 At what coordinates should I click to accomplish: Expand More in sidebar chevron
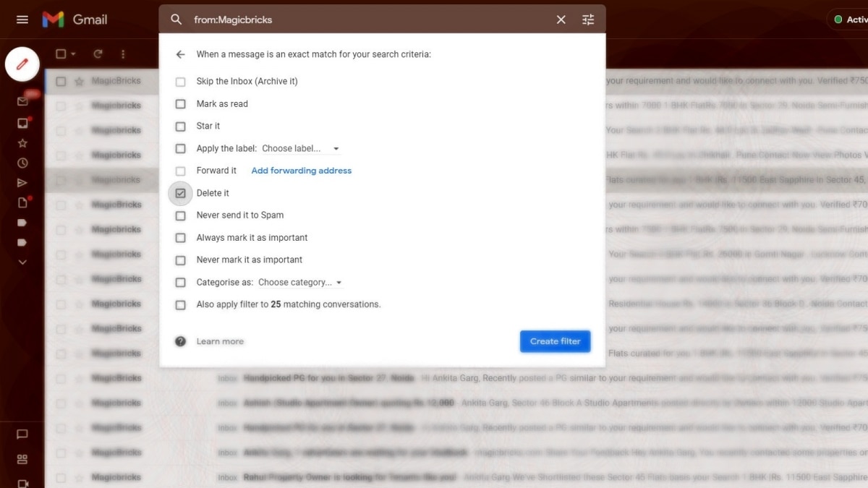[22, 262]
